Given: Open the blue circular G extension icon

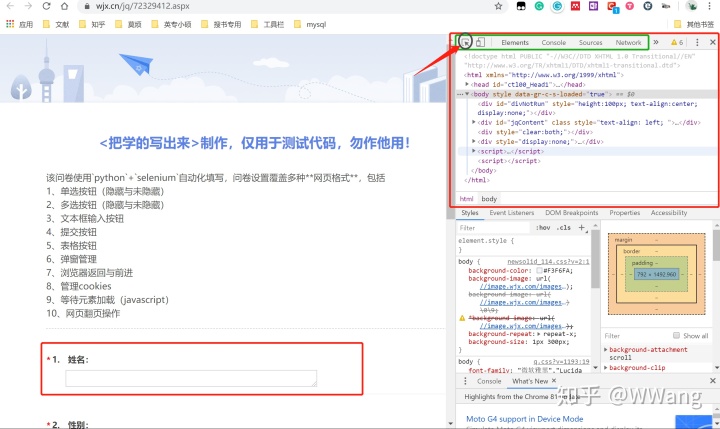Looking at the screenshot, I should coord(557,6).
